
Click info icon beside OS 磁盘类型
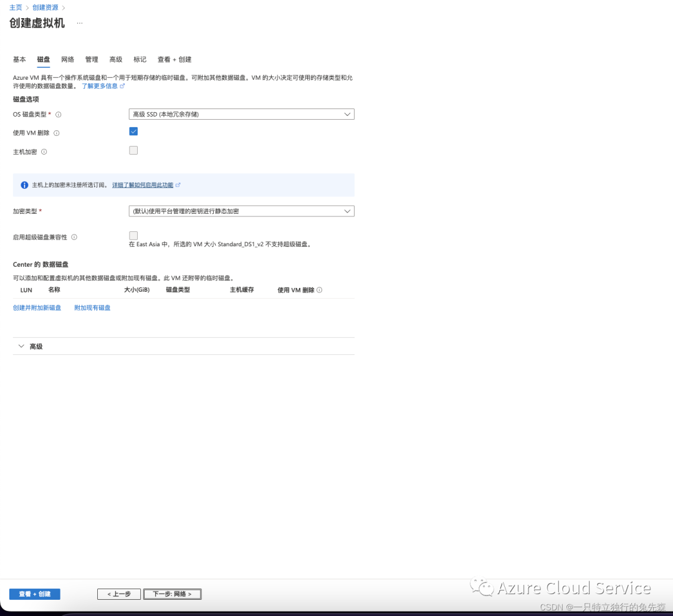pyautogui.click(x=59, y=115)
